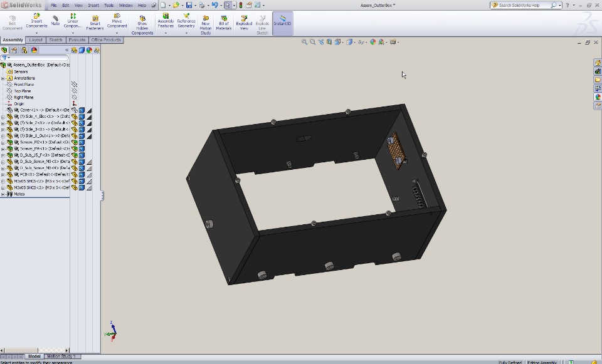Viewport: 602px width, 364px height.
Task: Open Reference Geometry tool
Action: click(186, 21)
